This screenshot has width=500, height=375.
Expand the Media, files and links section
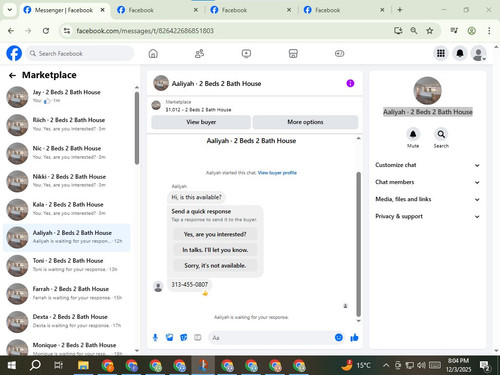(427, 199)
